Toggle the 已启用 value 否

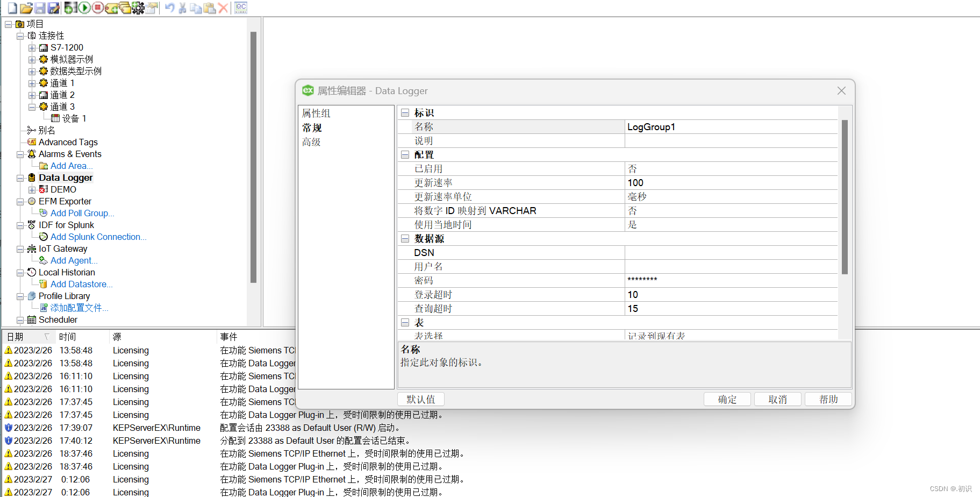(731, 169)
